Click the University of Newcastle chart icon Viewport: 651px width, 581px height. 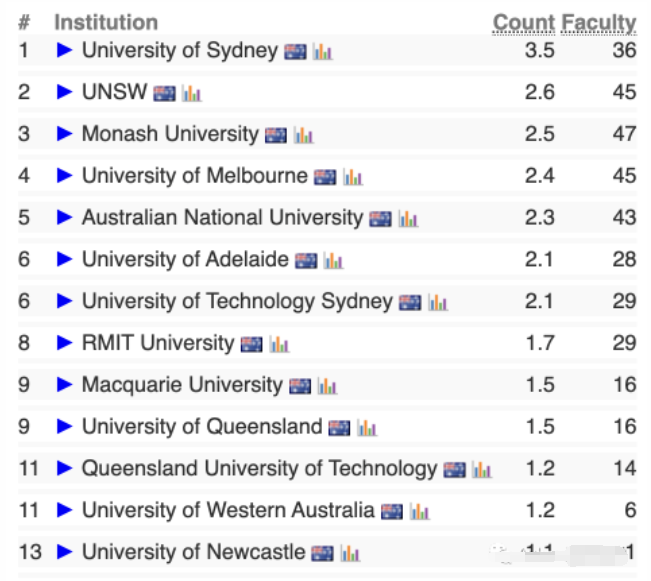[350, 554]
